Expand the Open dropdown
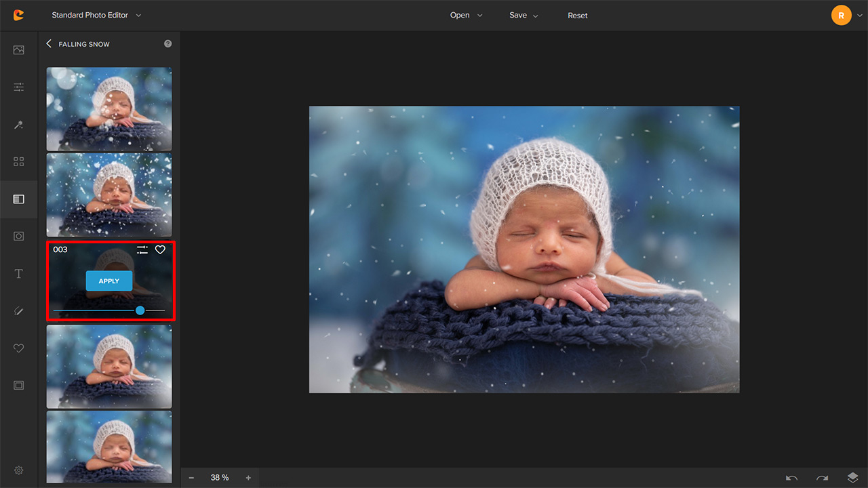868x488 pixels. 465,14
